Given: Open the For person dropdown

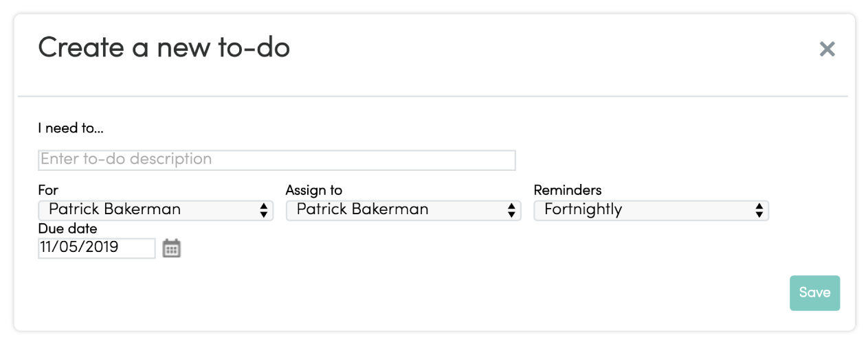Looking at the screenshot, I should [x=156, y=210].
